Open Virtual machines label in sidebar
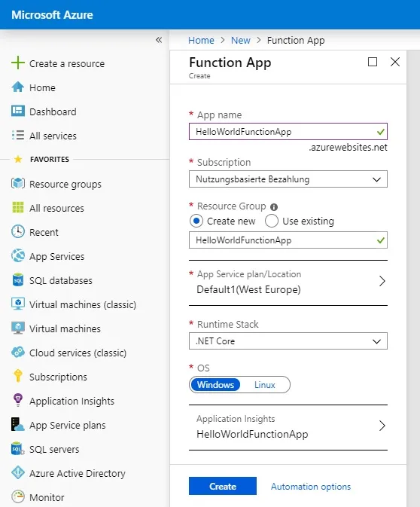This screenshot has width=420, height=507. tap(65, 328)
